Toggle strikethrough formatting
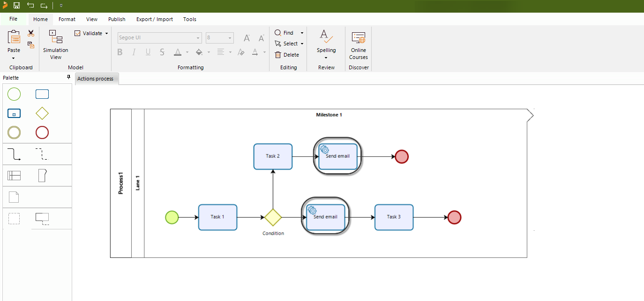This screenshot has width=644, height=301. 162,52
